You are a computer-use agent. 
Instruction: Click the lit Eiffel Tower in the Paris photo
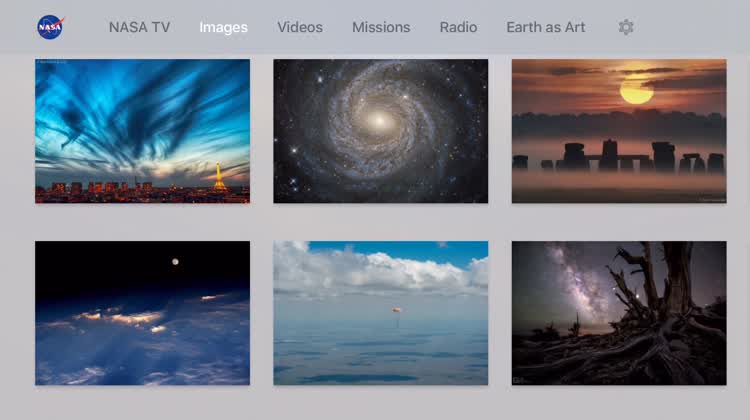coord(219,177)
